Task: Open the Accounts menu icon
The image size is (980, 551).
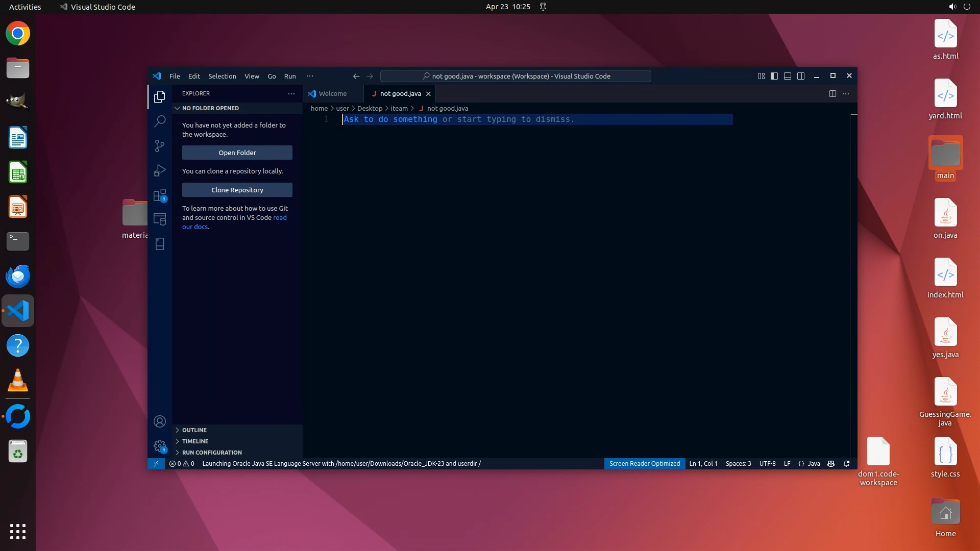Action: [160, 421]
